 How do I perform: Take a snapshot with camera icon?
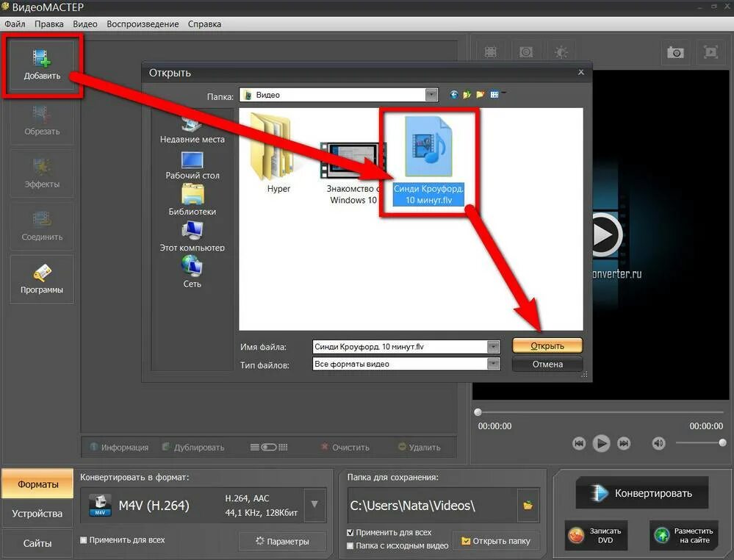(x=675, y=52)
